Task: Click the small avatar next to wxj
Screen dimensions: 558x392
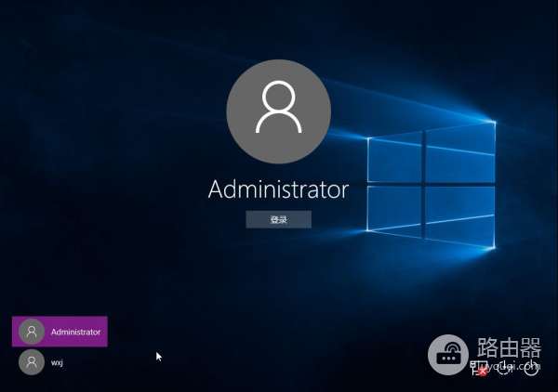Action: pyautogui.click(x=31, y=361)
